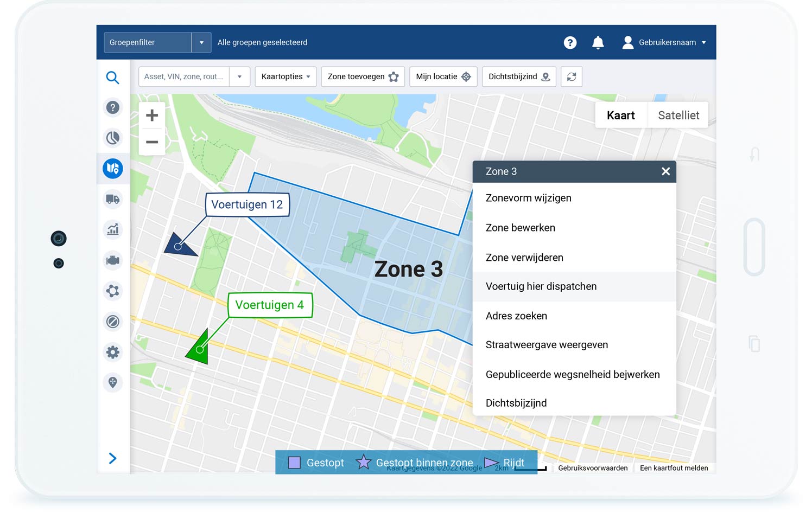Screen dimensions: 812x513
Task: Close the Zone 3 popup menu
Action: tap(665, 171)
